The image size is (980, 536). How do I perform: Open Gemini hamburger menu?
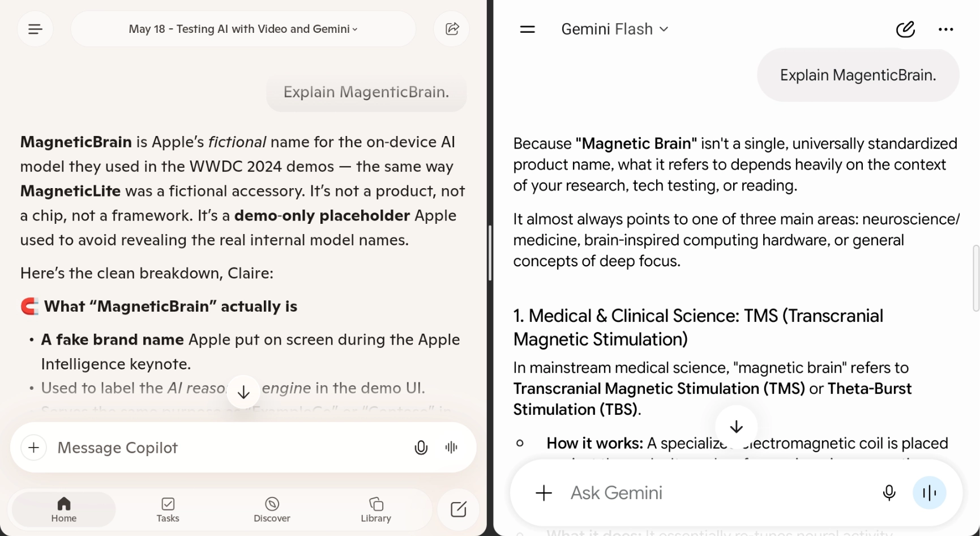pos(528,29)
